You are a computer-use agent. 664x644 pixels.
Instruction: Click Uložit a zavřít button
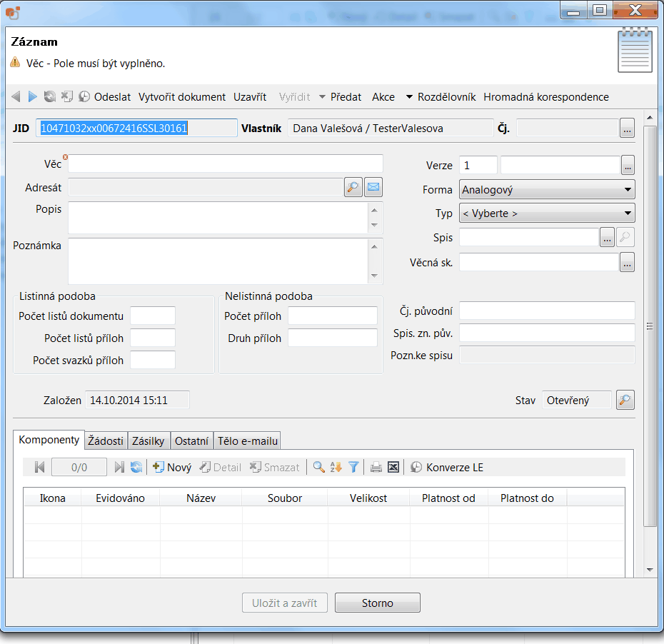point(285,603)
